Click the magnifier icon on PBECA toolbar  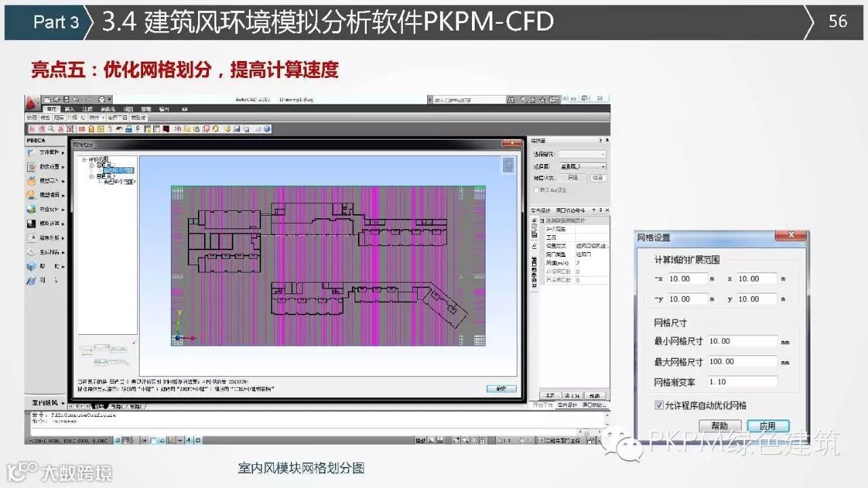50,129
